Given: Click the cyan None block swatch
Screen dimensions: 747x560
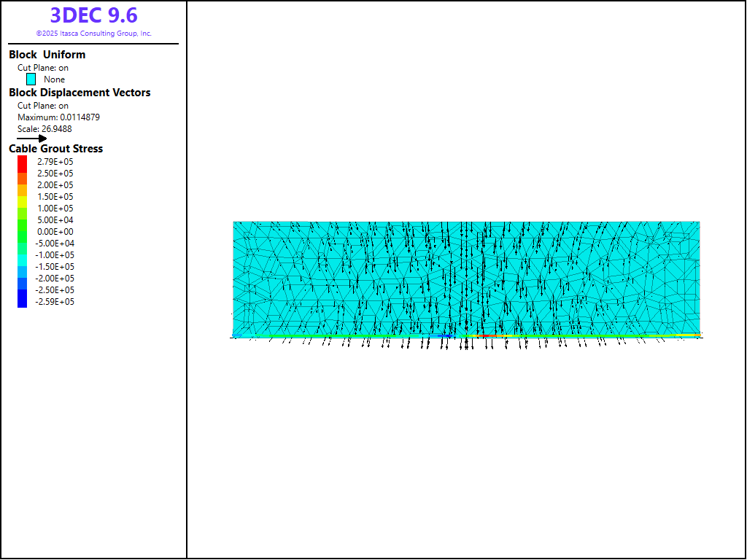Looking at the screenshot, I should click(31, 79).
